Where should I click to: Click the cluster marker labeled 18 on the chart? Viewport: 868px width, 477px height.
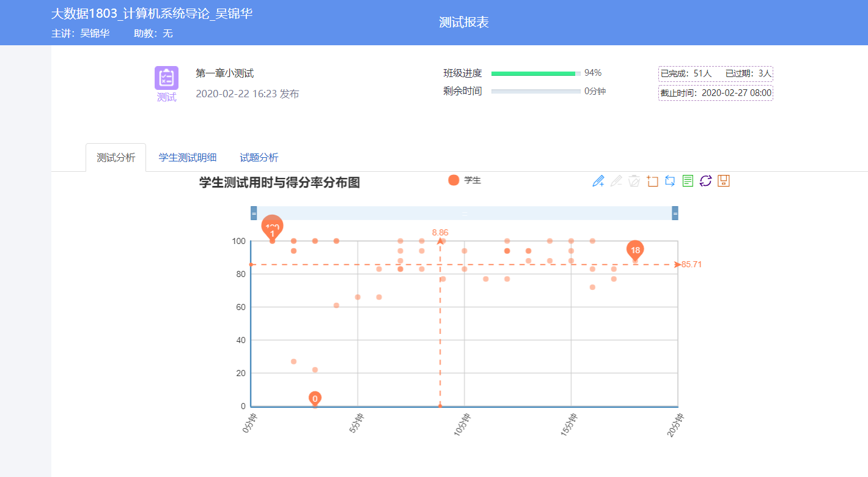(x=634, y=250)
